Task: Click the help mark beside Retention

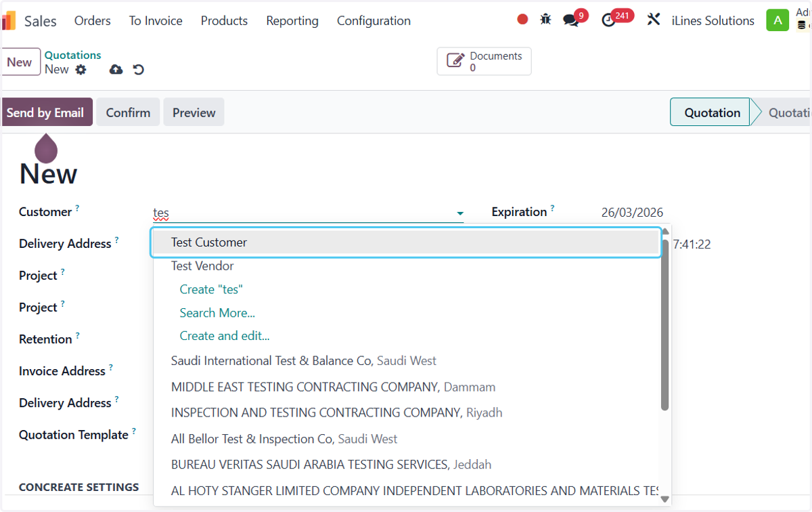Action: coord(77,335)
